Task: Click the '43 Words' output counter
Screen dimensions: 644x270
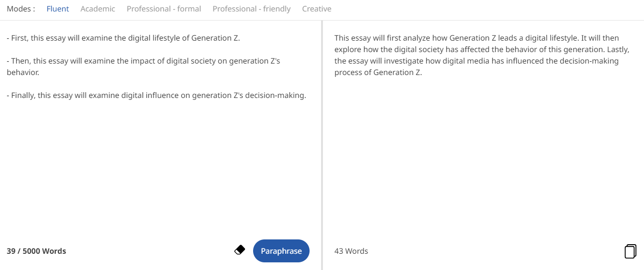Action: click(351, 251)
